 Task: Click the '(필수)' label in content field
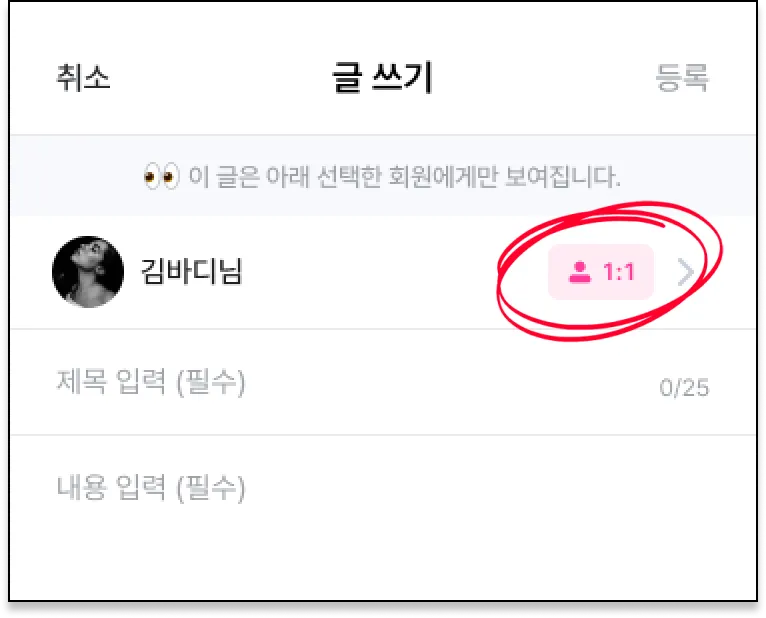pyautogui.click(x=211, y=488)
